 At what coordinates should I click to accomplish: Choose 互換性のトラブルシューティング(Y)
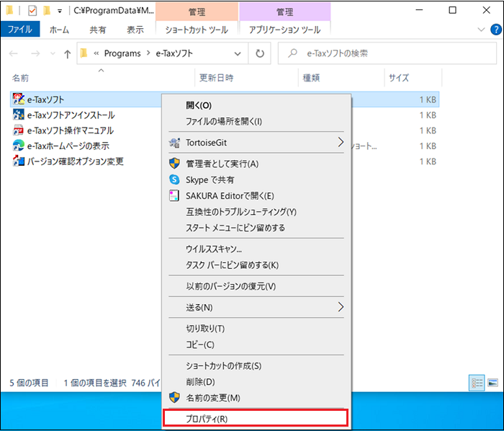coord(256,212)
